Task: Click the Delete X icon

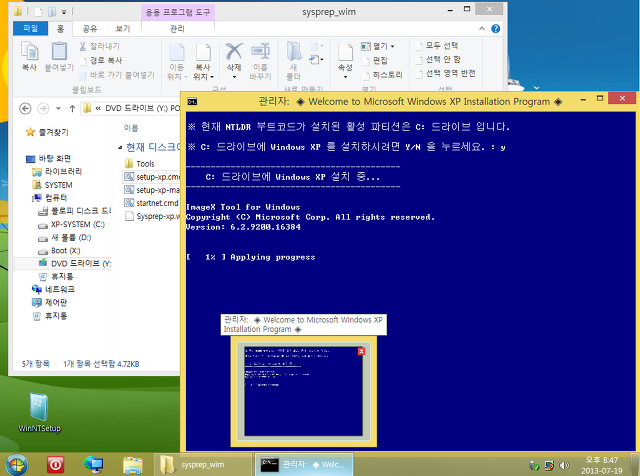Action: click(x=234, y=51)
